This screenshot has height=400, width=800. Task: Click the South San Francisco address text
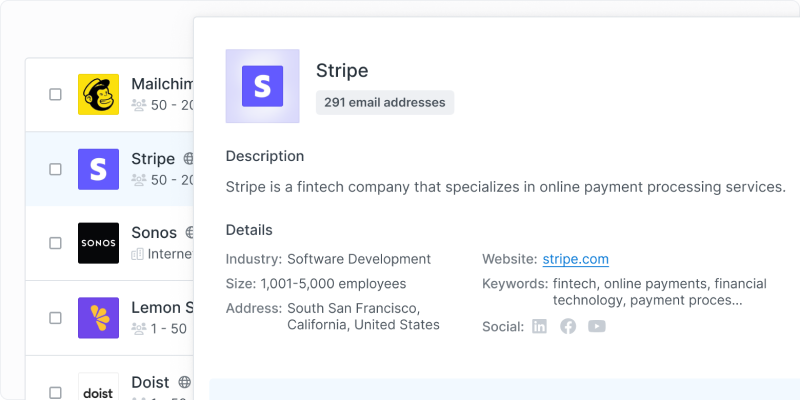[363, 316]
